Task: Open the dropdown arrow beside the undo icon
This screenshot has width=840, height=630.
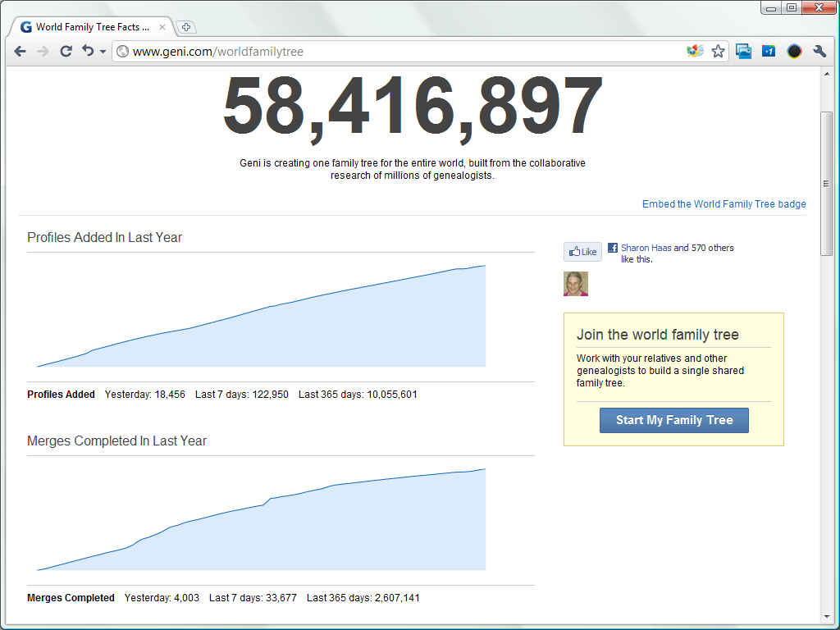Action: point(103,52)
